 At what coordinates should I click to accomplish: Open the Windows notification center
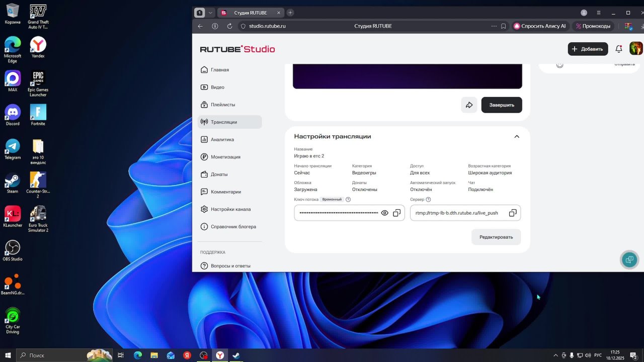[634, 355]
